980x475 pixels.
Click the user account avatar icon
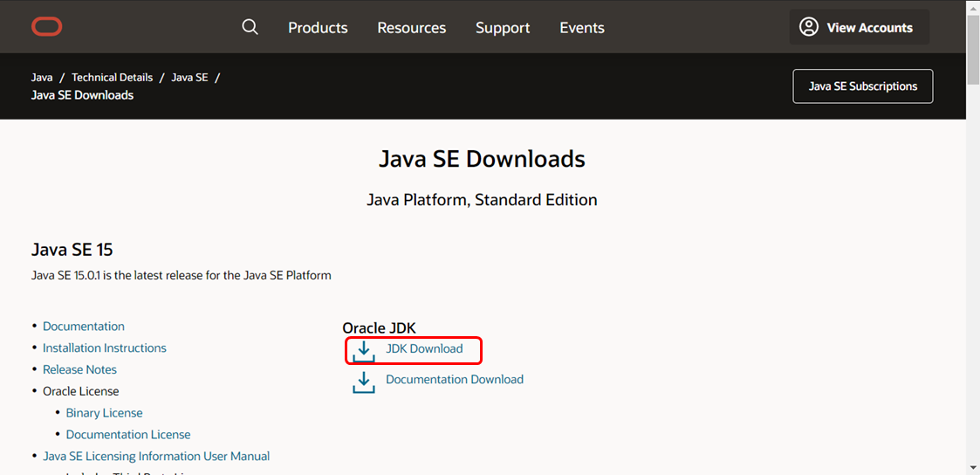[809, 27]
